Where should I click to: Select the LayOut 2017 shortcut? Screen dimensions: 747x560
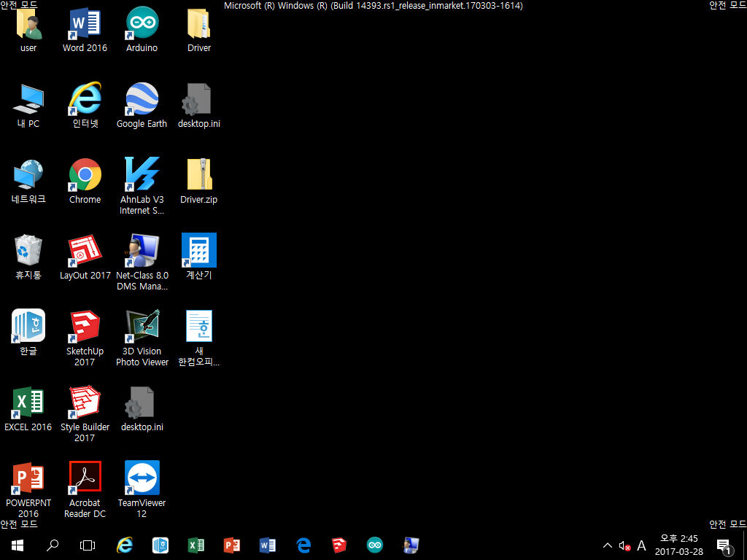click(85, 257)
